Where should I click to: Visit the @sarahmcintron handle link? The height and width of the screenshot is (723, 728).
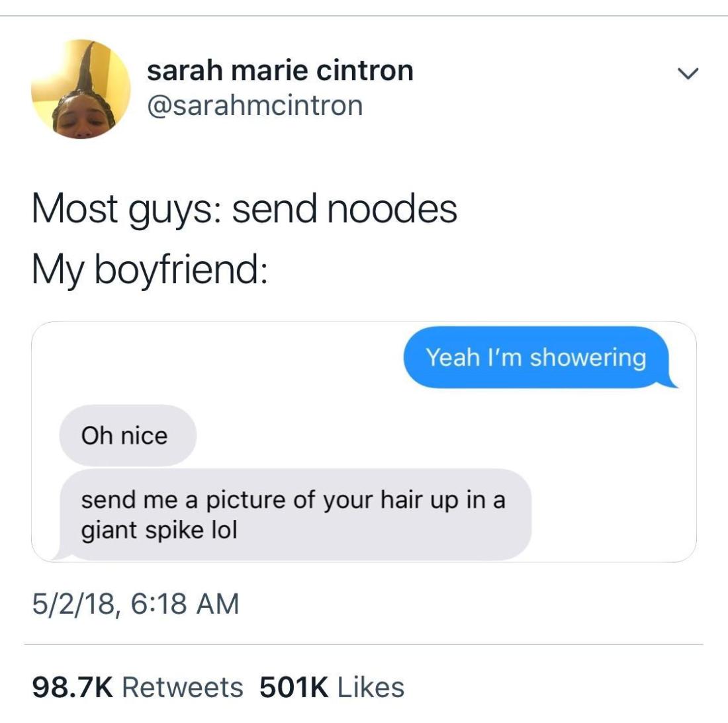(x=255, y=105)
